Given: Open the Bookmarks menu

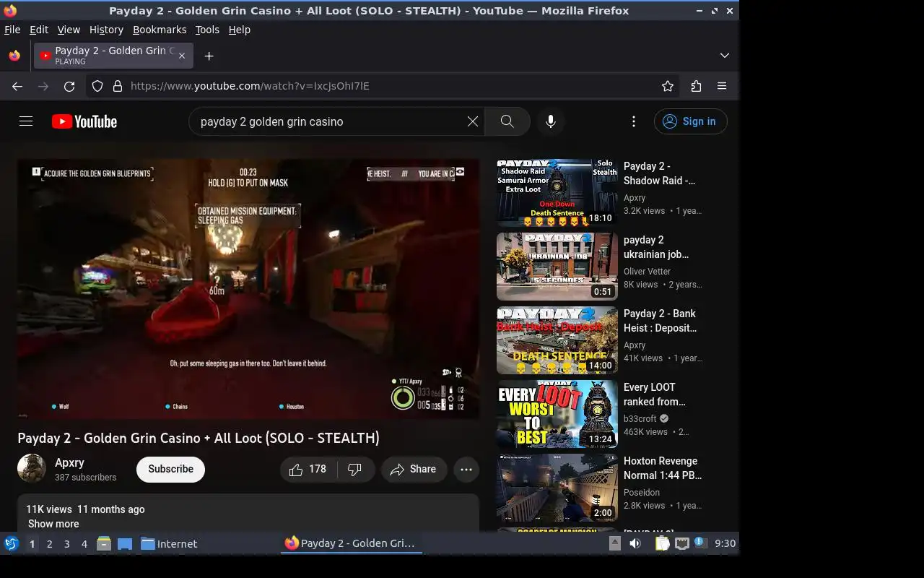Looking at the screenshot, I should coord(160,30).
